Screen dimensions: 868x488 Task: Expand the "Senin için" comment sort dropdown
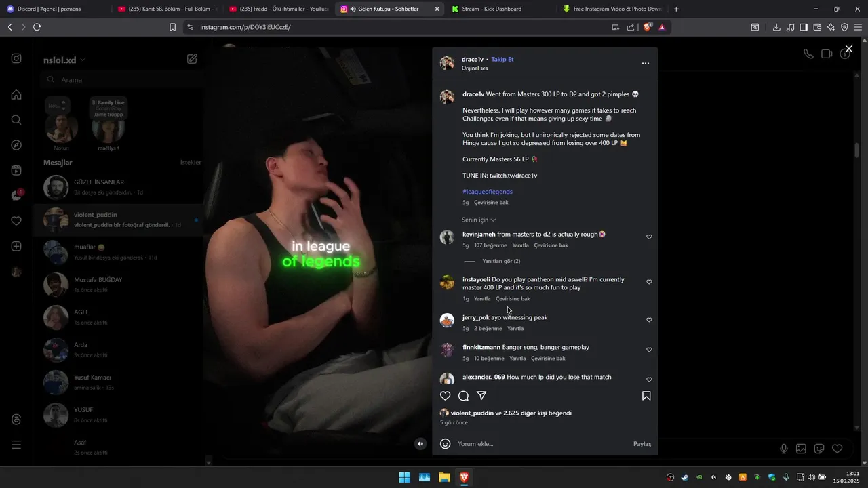(x=479, y=220)
